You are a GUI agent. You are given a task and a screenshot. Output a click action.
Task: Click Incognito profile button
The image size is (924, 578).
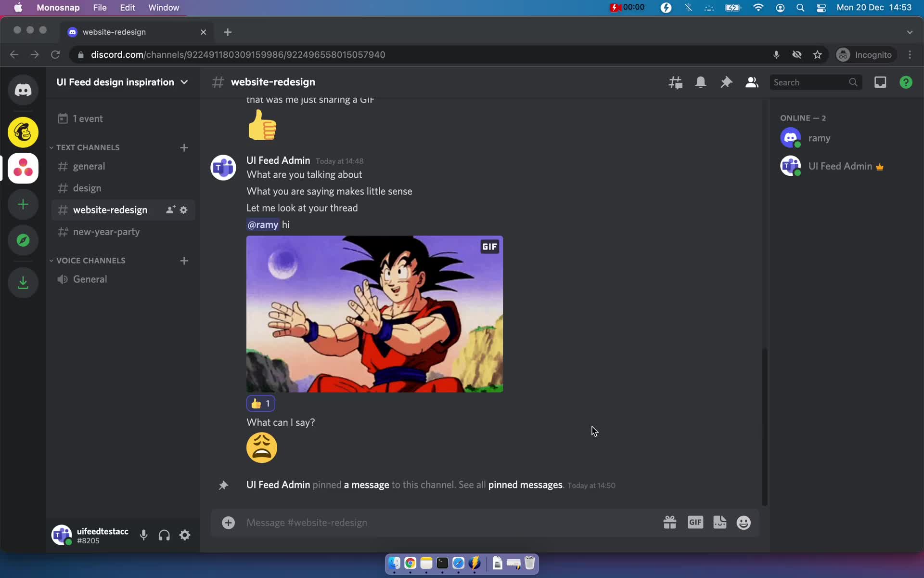click(x=865, y=55)
